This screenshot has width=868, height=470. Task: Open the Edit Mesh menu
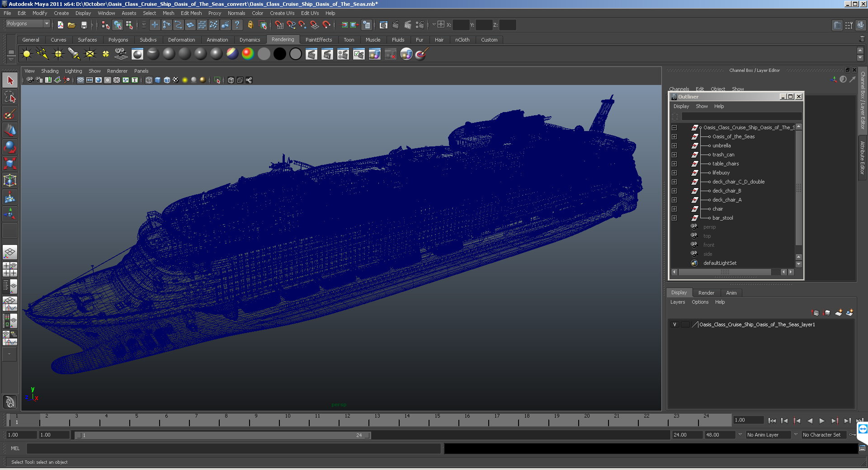191,13
